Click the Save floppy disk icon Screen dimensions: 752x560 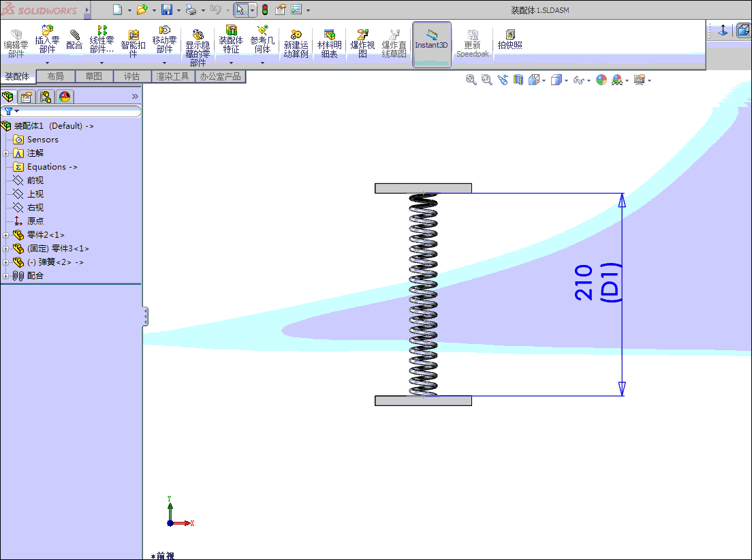tap(167, 10)
